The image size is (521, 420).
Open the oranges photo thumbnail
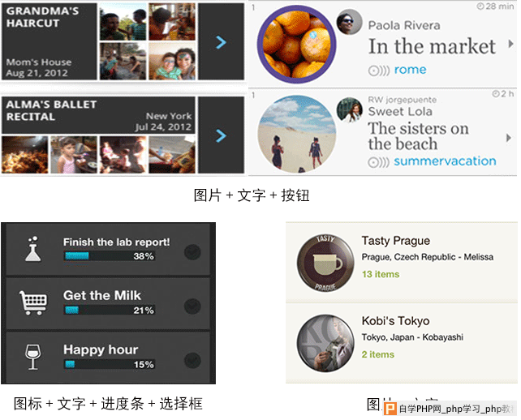296,44
